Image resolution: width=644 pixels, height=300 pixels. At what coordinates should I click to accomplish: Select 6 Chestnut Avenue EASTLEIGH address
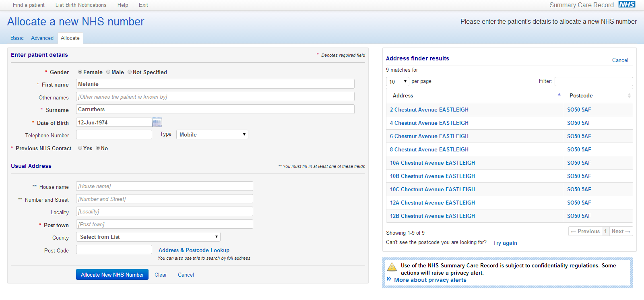(429, 136)
